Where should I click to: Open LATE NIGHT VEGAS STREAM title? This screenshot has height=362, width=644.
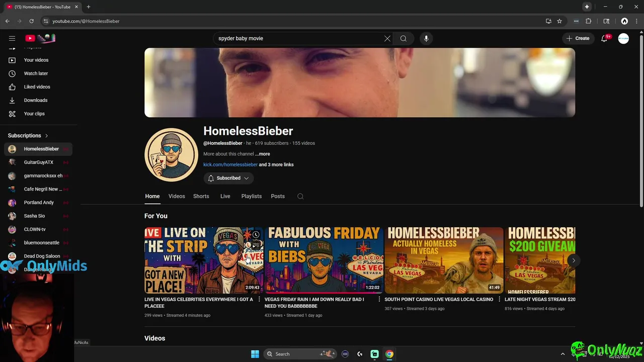pos(540,299)
